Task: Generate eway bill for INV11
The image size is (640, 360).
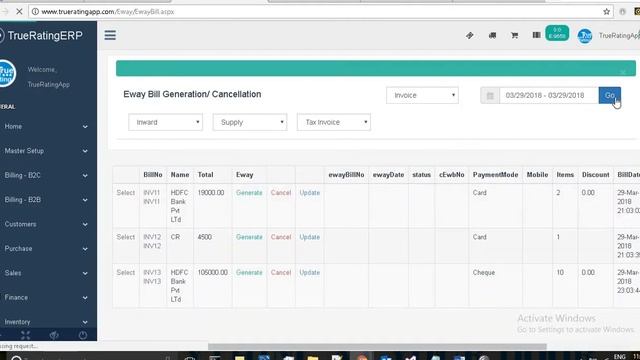Action: point(249,193)
